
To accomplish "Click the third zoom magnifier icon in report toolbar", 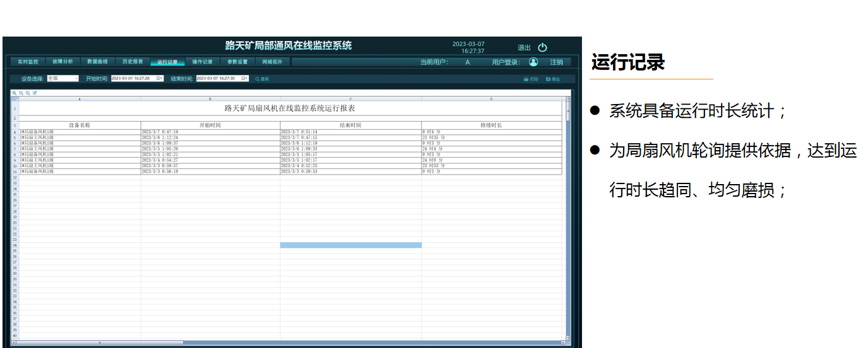I will tap(28, 93).
